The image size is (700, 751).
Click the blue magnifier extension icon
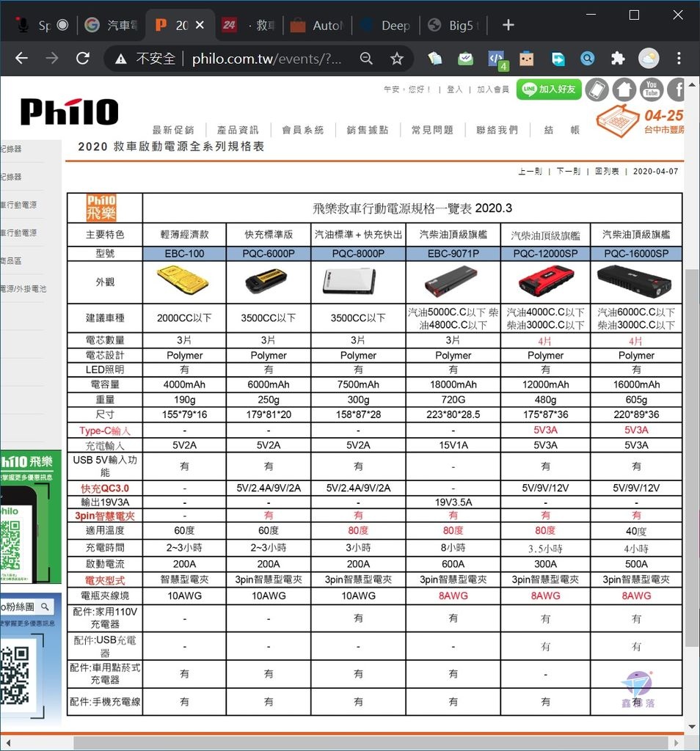(588, 59)
